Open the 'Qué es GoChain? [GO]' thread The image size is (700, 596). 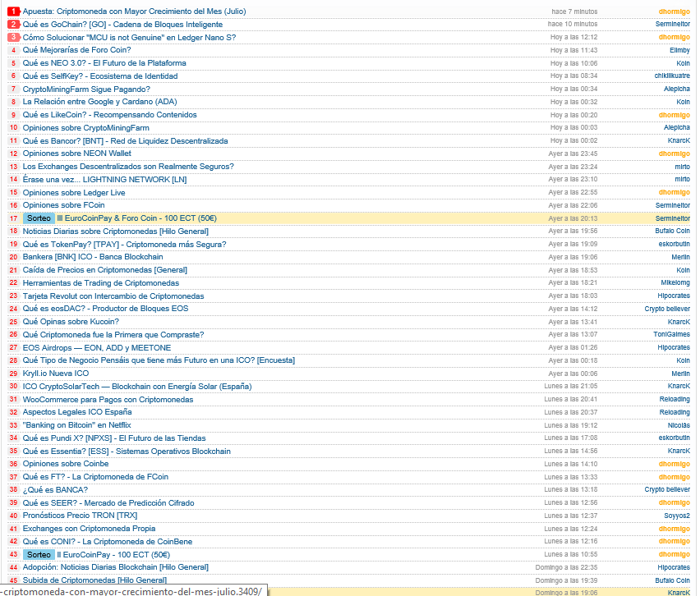coord(122,24)
